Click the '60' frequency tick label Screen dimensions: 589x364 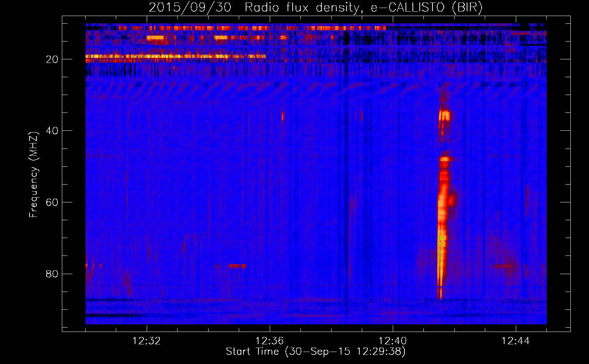52,202
